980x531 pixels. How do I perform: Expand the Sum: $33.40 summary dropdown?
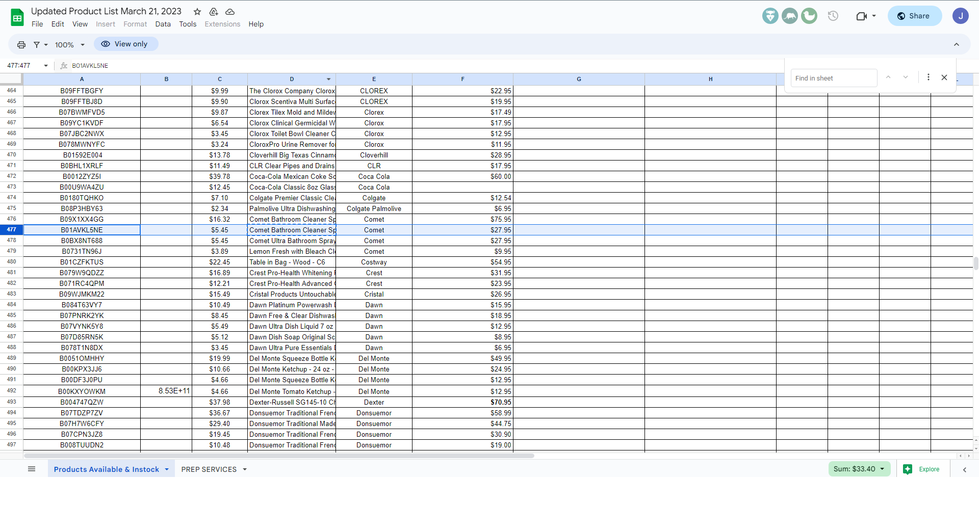coord(882,469)
